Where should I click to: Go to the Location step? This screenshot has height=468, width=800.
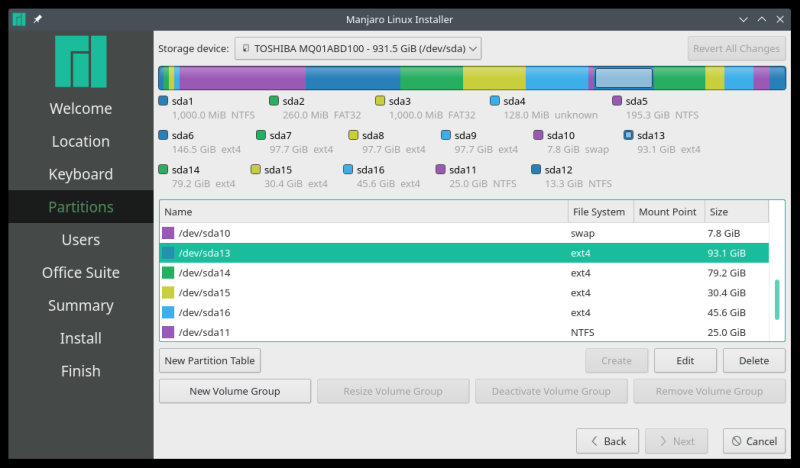click(x=81, y=141)
